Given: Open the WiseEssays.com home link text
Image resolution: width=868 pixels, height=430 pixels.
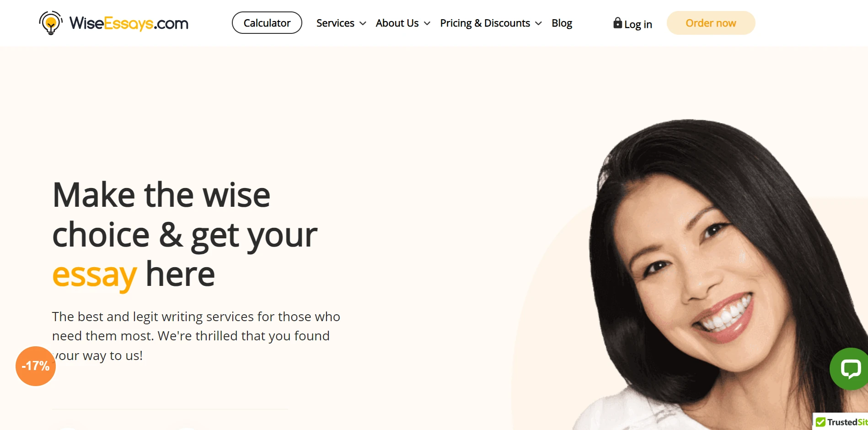Looking at the screenshot, I should tap(129, 23).
